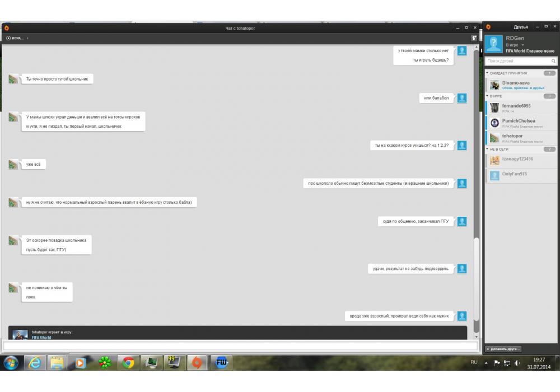Click the Origin logo in chat title bar

6,28
